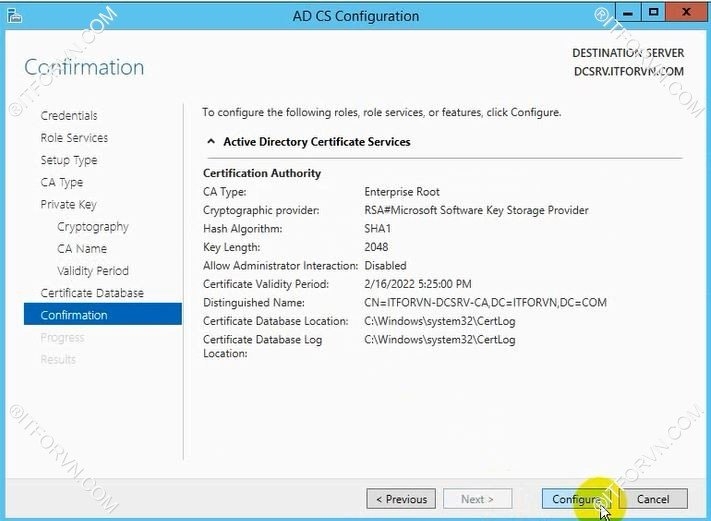711x521 pixels.
Task: Switch to the CA Type step
Action: (x=62, y=182)
